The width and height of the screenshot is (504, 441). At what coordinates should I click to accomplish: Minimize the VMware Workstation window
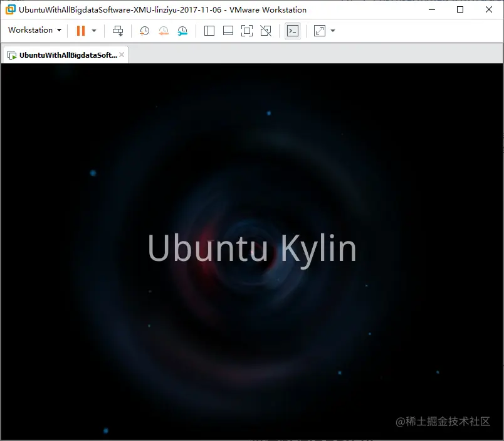[432, 9]
